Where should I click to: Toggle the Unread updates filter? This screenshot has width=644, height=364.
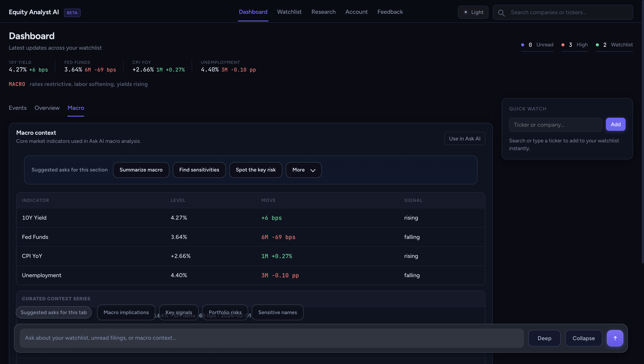point(537,45)
